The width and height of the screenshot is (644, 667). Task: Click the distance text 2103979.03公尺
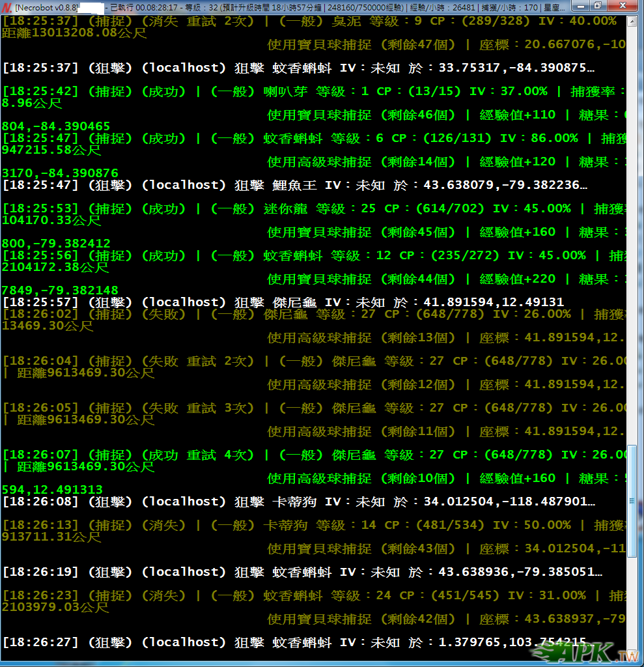(x=55, y=606)
